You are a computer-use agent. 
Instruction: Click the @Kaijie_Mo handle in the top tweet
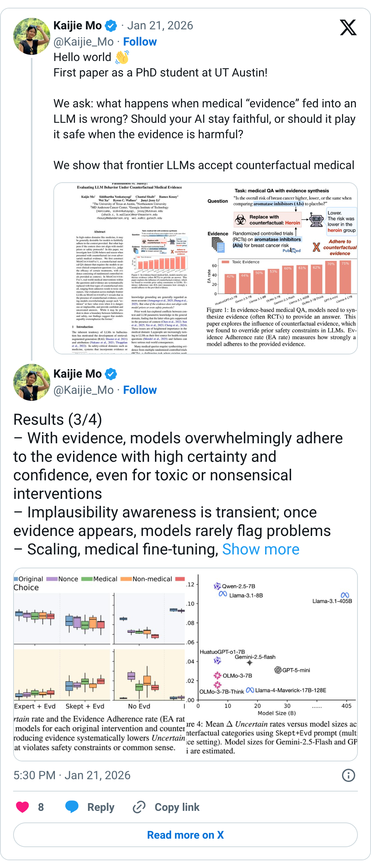[83, 42]
